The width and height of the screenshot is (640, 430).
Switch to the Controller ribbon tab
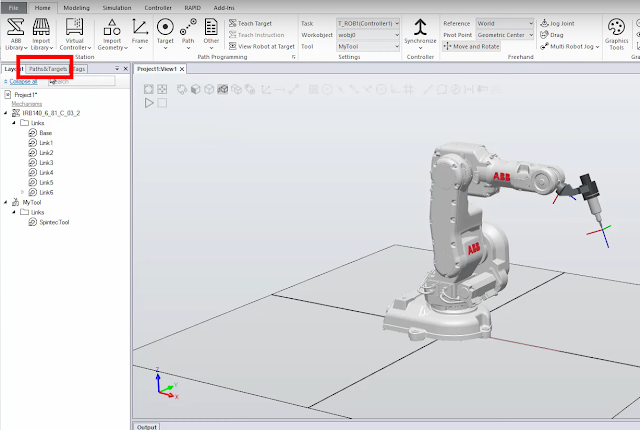(x=158, y=8)
